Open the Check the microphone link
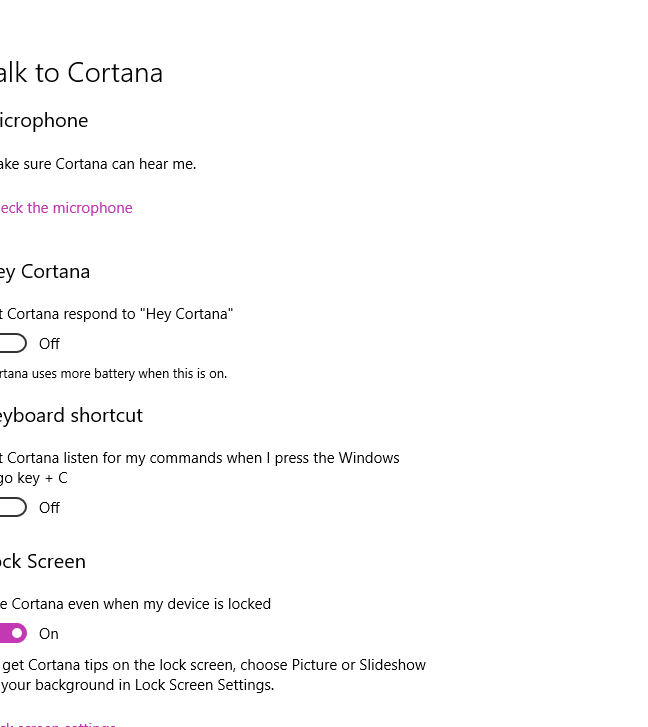Screen dimensions: 648x727 [x=66, y=208]
